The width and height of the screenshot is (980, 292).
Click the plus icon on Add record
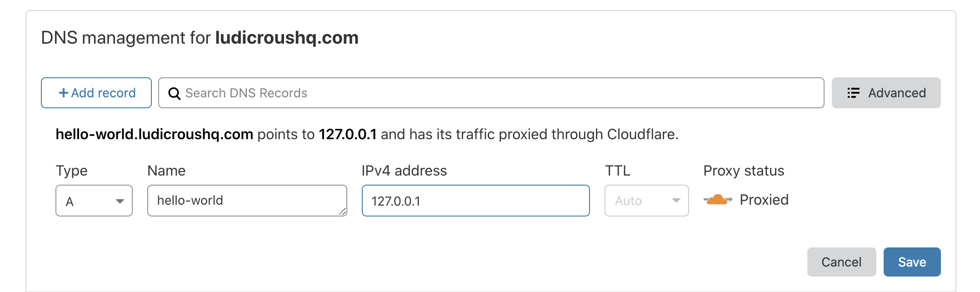point(64,93)
